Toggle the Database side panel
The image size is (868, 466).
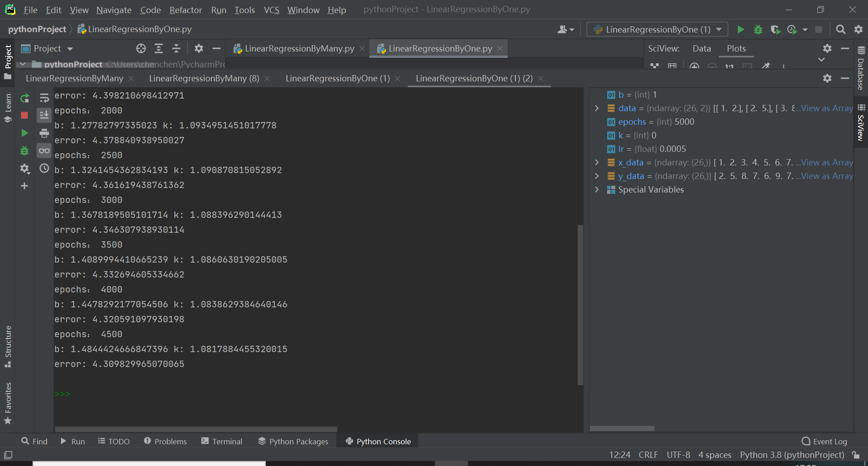click(x=861, y=69)
